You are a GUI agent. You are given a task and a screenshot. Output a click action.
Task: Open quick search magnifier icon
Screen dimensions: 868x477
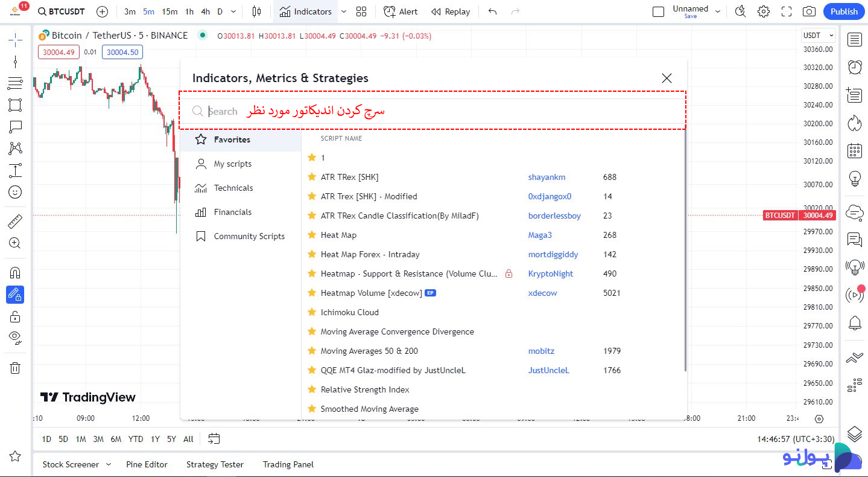click(741, 11)
